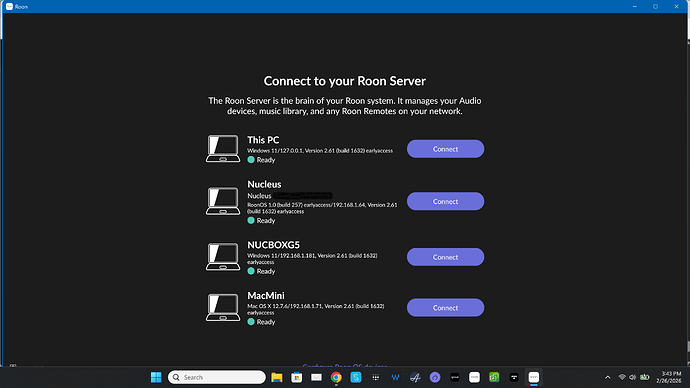Connect to the This PC server
Screen dimensions: 690x388
point(445,149)
